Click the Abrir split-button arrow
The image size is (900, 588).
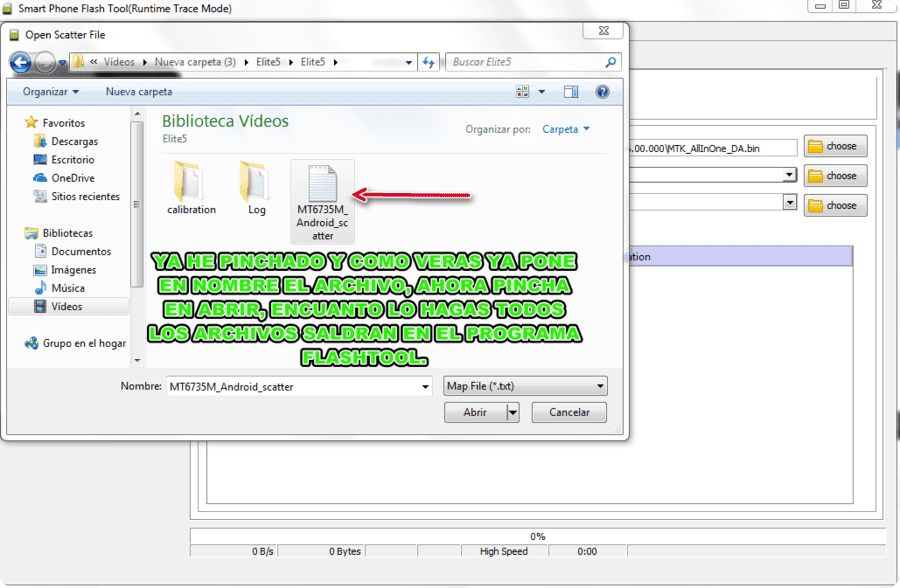point(513,412)
